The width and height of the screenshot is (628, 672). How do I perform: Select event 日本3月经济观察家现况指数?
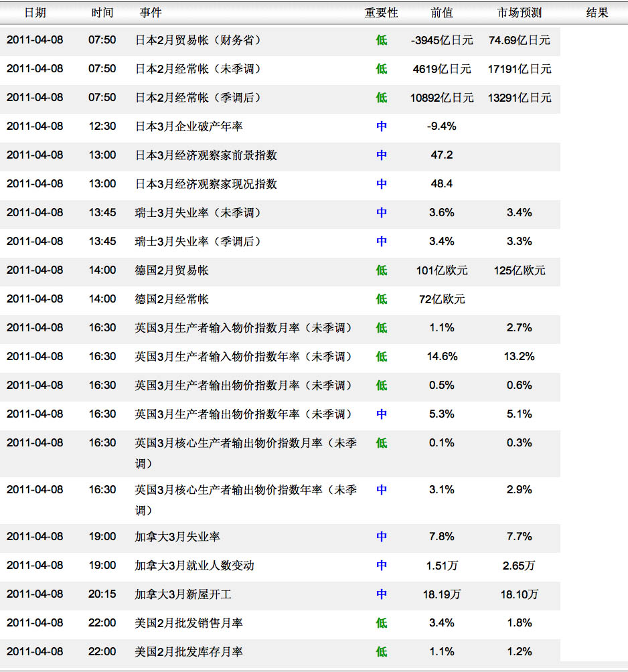pyautogui.click(x=206, y=184)
